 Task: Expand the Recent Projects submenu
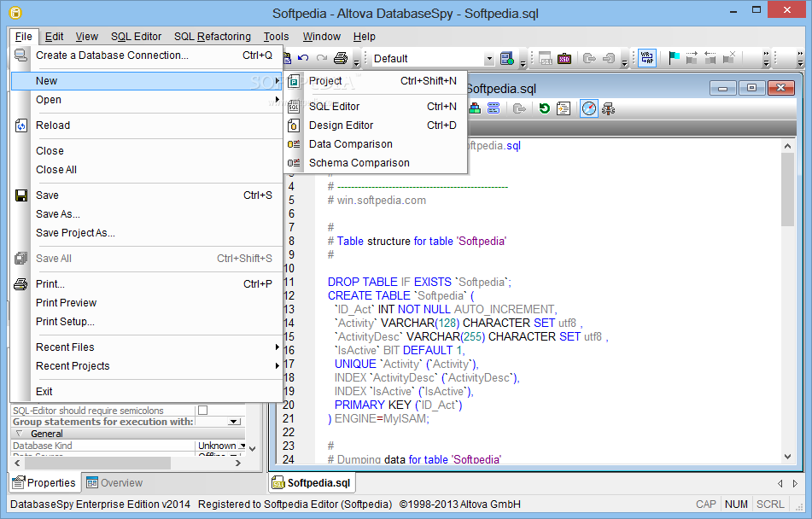click(147, 365)
